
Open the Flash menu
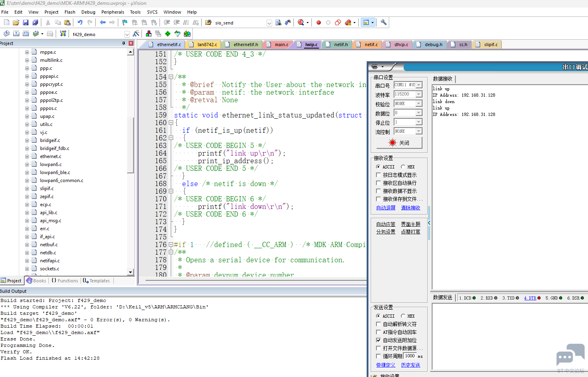pos(70,12)
